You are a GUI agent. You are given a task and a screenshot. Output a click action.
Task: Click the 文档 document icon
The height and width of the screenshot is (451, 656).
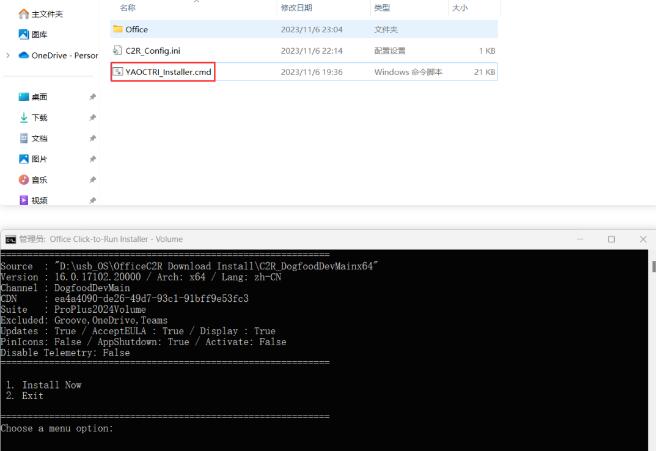[24, 138]
